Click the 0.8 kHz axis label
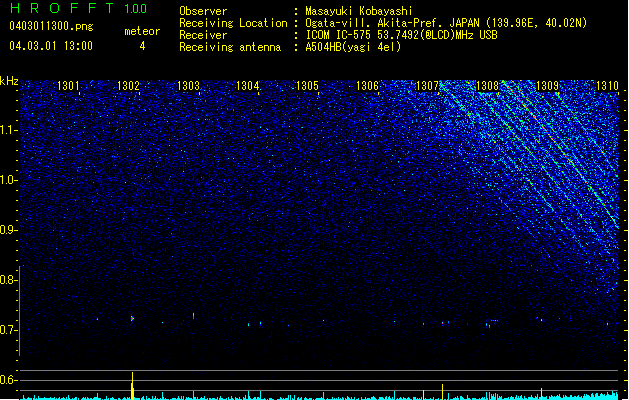This screenshot has height=400, width=629. click(8, 280)
